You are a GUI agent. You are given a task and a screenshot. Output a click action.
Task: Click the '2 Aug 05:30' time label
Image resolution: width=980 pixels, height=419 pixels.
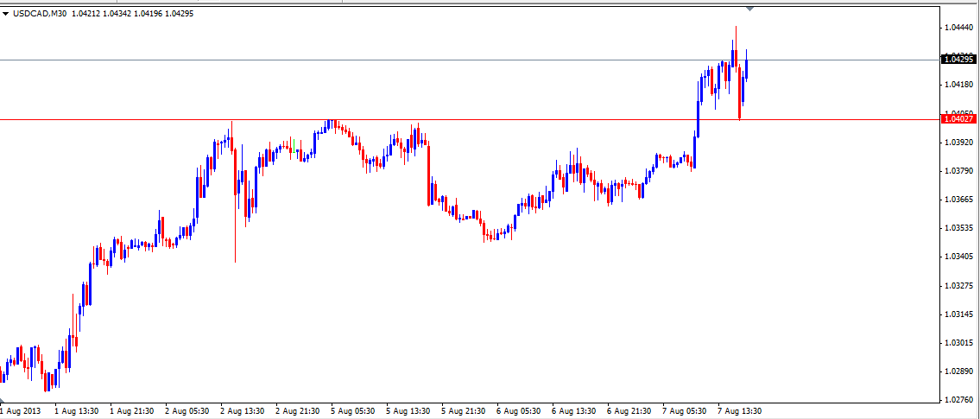[186, 410]
